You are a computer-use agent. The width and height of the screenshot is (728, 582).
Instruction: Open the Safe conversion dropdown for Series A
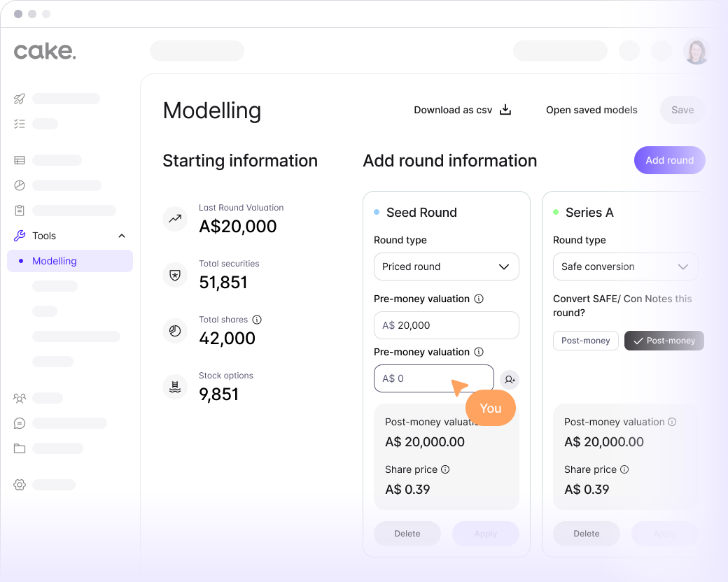coord(625,267)
